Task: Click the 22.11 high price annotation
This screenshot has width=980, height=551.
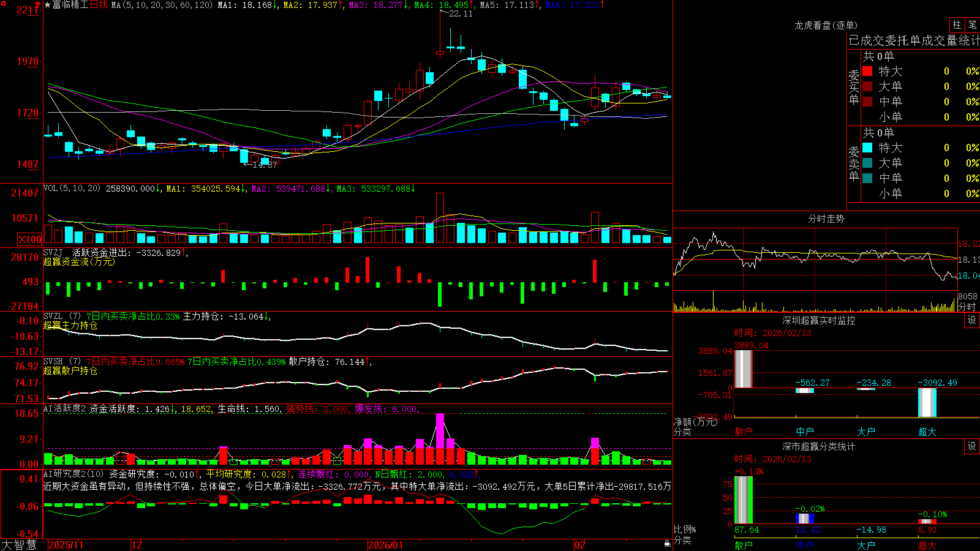Action: 461,13
